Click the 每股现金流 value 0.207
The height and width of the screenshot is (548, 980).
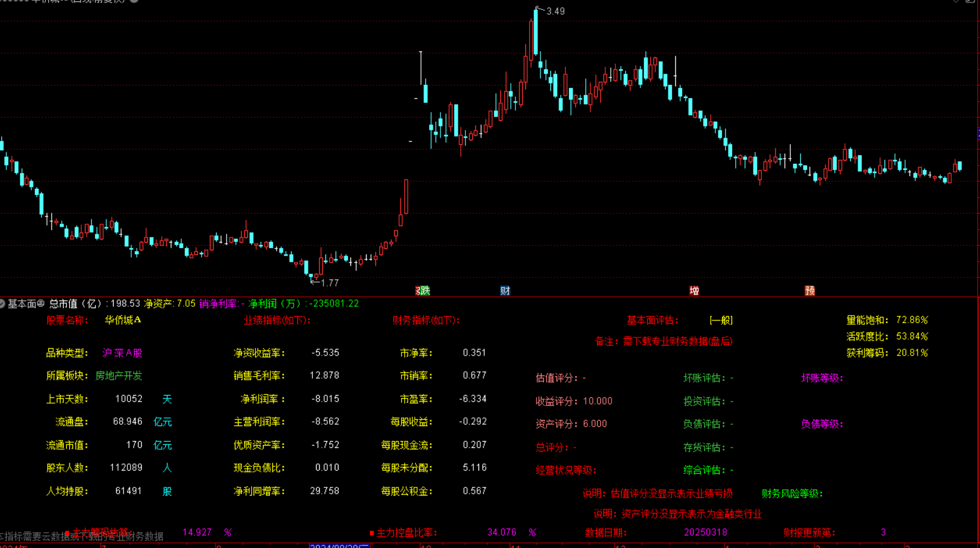tap(475, 445)
